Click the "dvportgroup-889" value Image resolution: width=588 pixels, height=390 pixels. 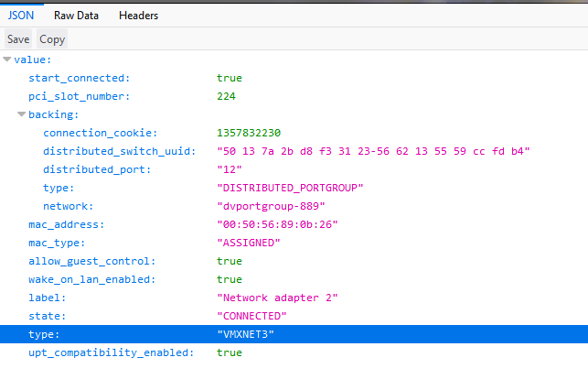coord(271,206)
